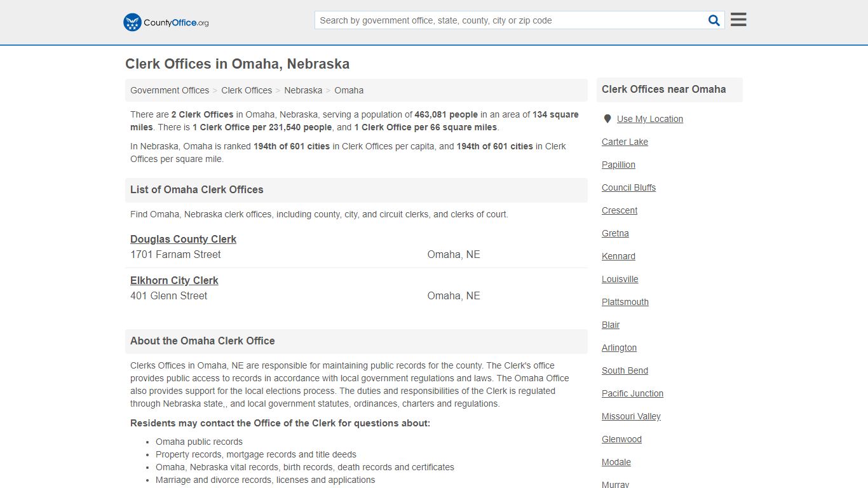Open Carter Lake clerk offices
Image resolution: width=868 pixels, height=488 pixels.
[x=625, y=142]
